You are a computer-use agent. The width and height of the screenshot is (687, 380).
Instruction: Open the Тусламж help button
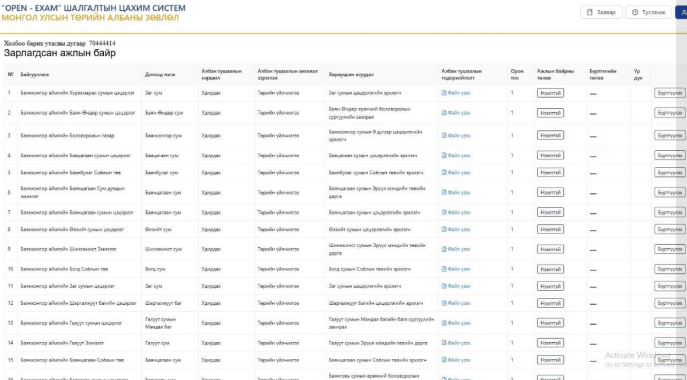pos(648,12)
